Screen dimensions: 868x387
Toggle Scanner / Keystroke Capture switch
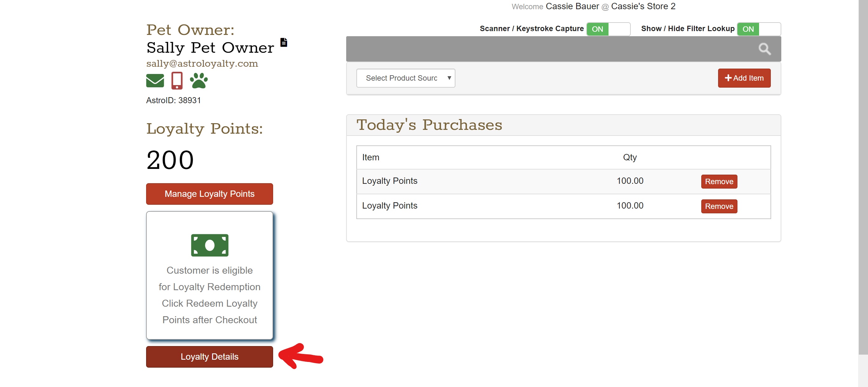(x=608, y=29)
